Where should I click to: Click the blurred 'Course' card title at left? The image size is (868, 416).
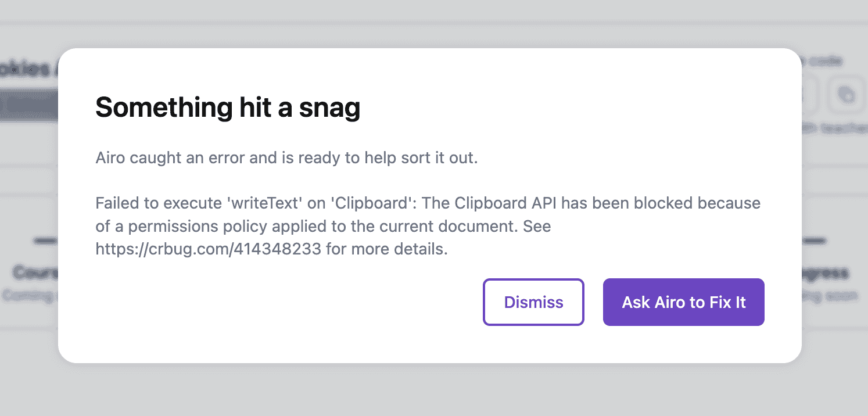coord(35,272)
